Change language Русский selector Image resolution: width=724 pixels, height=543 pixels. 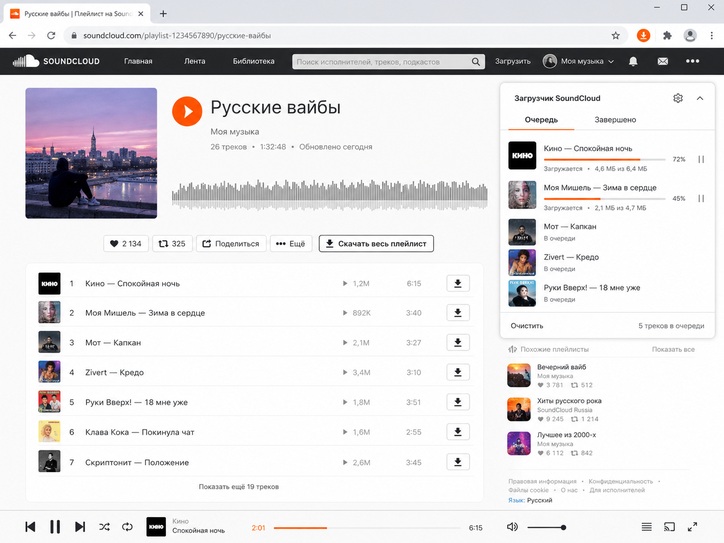[538, 500]
